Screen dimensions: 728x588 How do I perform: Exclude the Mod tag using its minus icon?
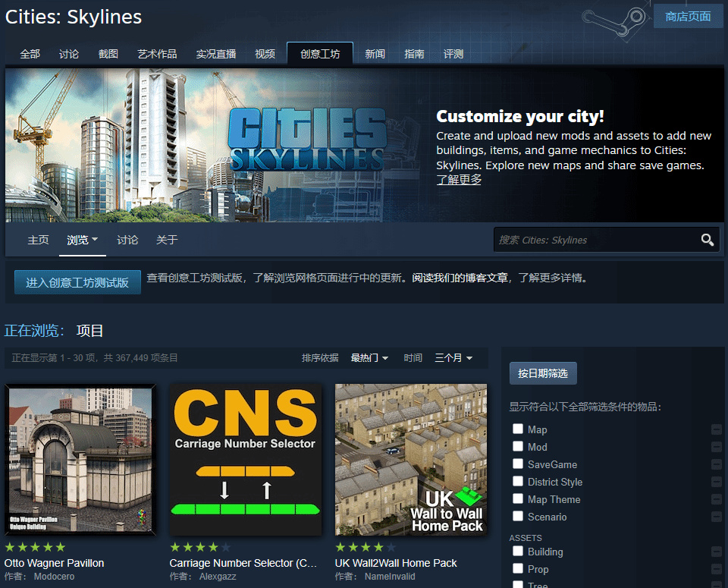(717, 447)
